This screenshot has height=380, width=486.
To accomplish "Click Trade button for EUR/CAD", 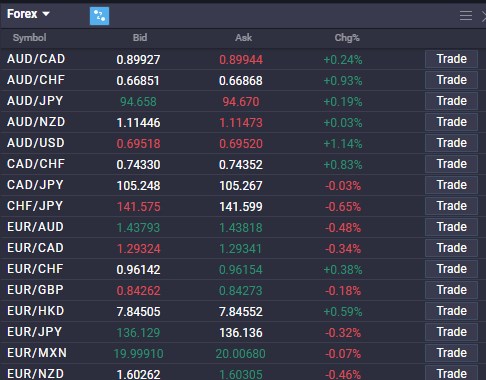I will [x=451, y=248].
